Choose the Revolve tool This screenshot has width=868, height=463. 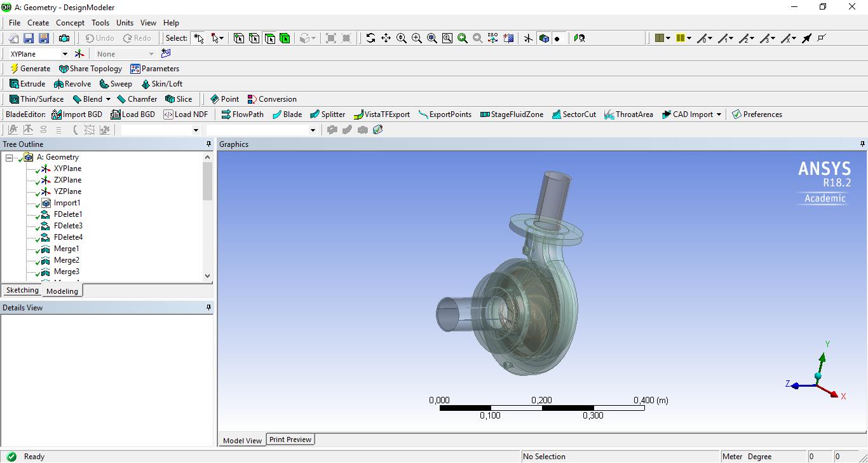[x=72, y=84]
